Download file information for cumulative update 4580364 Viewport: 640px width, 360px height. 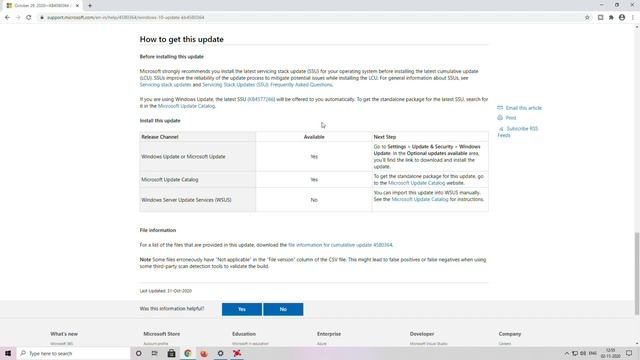[340, 245]
